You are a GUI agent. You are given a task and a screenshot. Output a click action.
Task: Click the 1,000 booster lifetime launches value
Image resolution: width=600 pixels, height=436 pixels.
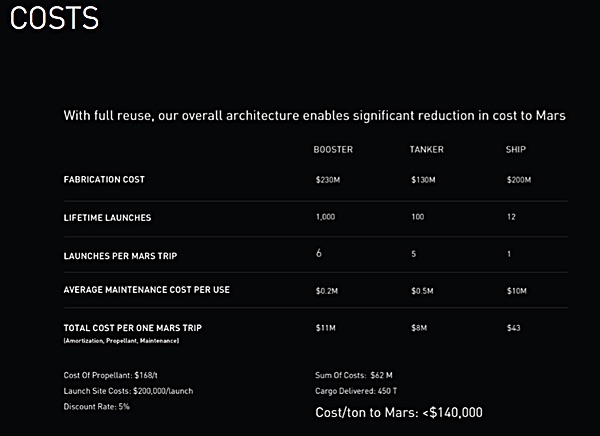(x=326, y=217)
